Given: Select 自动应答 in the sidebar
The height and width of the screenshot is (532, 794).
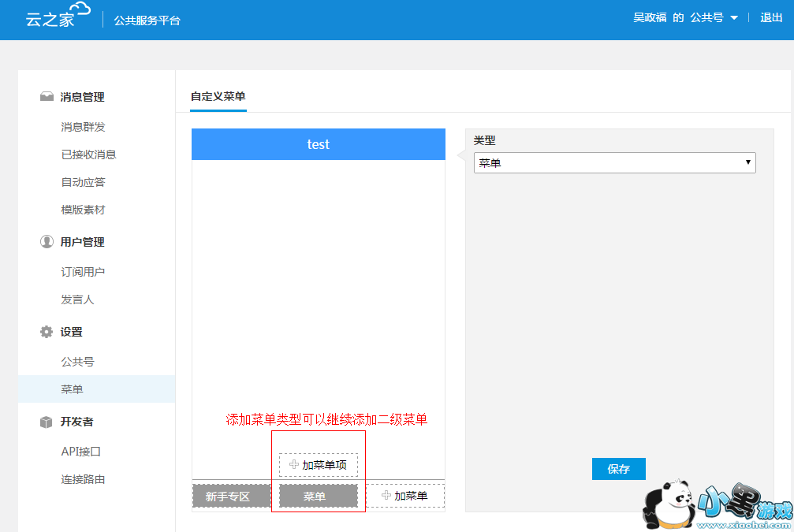Looking at the screenshot, I should [x=83, y=182].
